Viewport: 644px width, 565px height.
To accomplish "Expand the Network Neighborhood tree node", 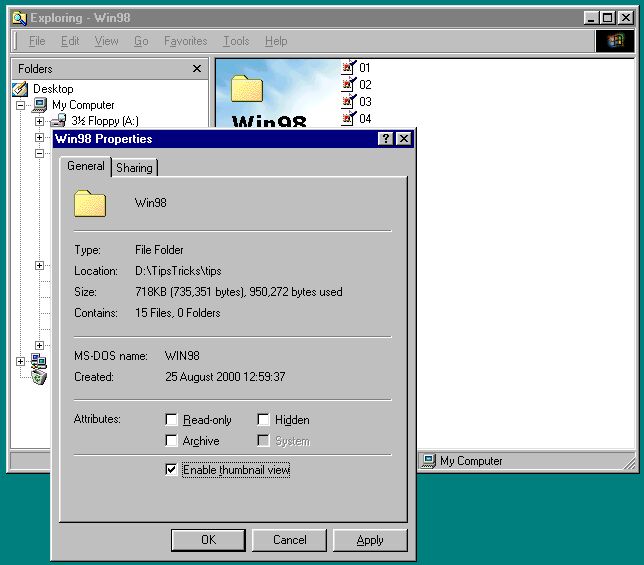I will pos(20,361).
